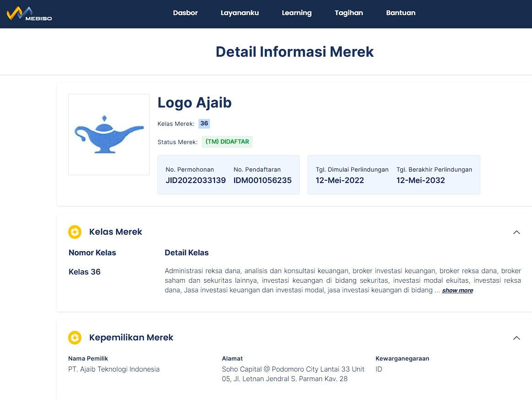Click the Logo Ajaib title
This screenshot has width=532, height=399.
coord(194,103)
